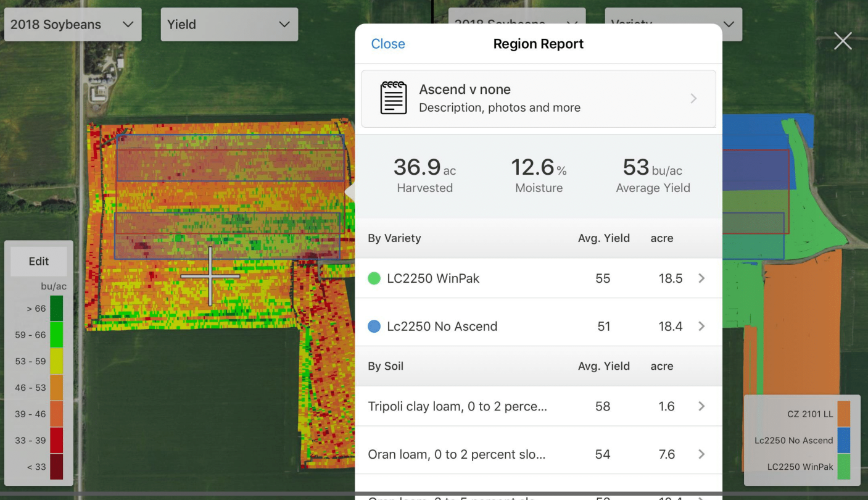Open the Yield layer dropdown
The height and width of the screenshot is (500, 868).
[229, 25]
